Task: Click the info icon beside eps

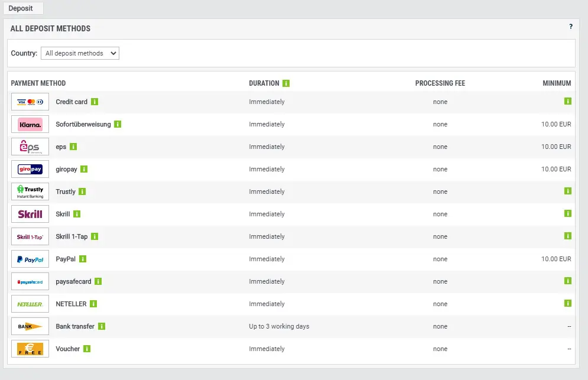Action: coord(73,147)
